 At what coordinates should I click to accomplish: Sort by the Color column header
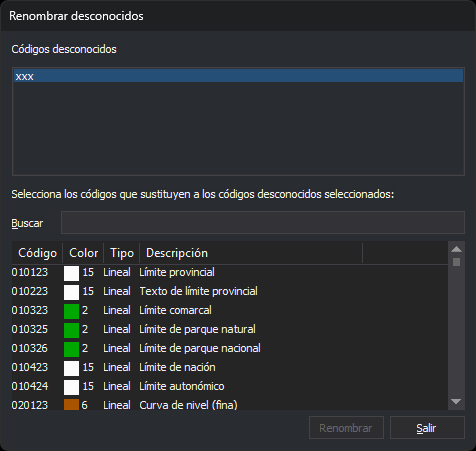[83, 253]
